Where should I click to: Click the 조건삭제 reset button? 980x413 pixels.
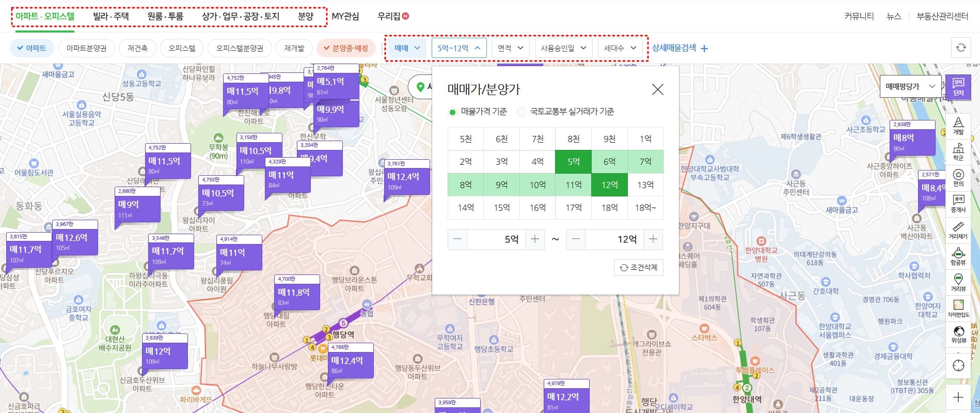pos(639,267)
